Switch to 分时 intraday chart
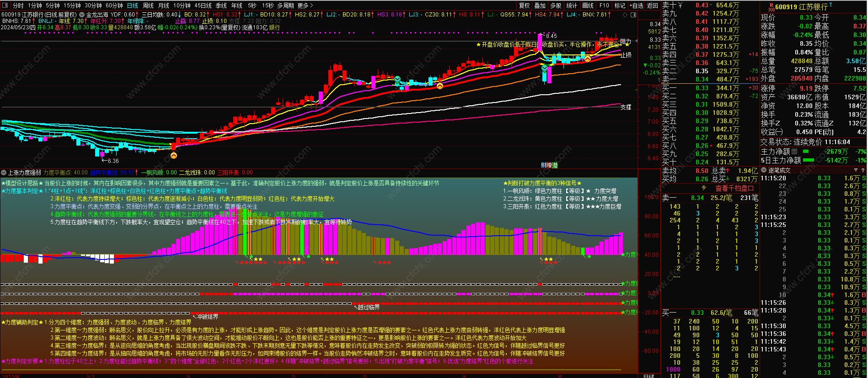 [18, 5]
